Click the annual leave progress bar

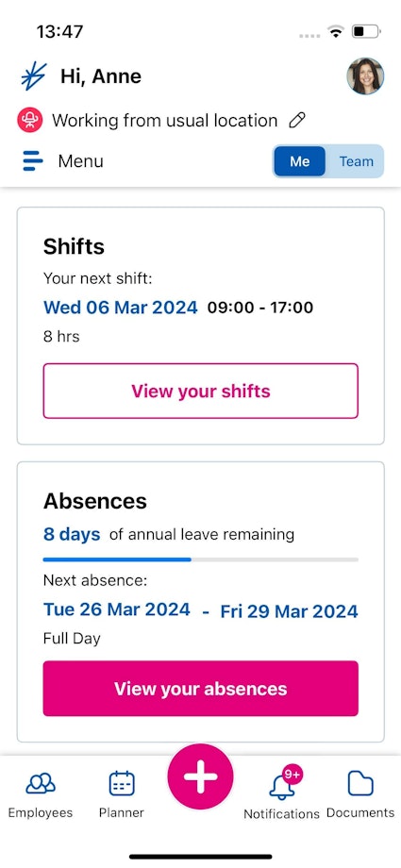[200, 559]
